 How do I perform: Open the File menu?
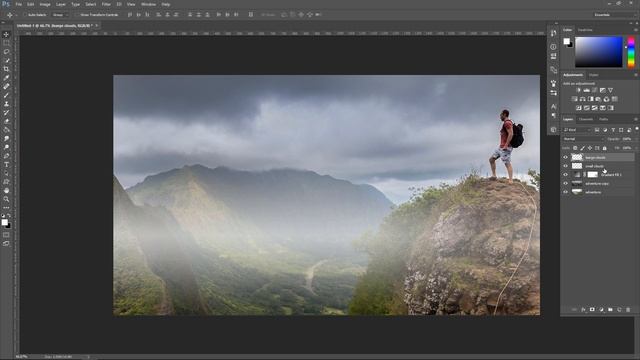click(18, 4)
